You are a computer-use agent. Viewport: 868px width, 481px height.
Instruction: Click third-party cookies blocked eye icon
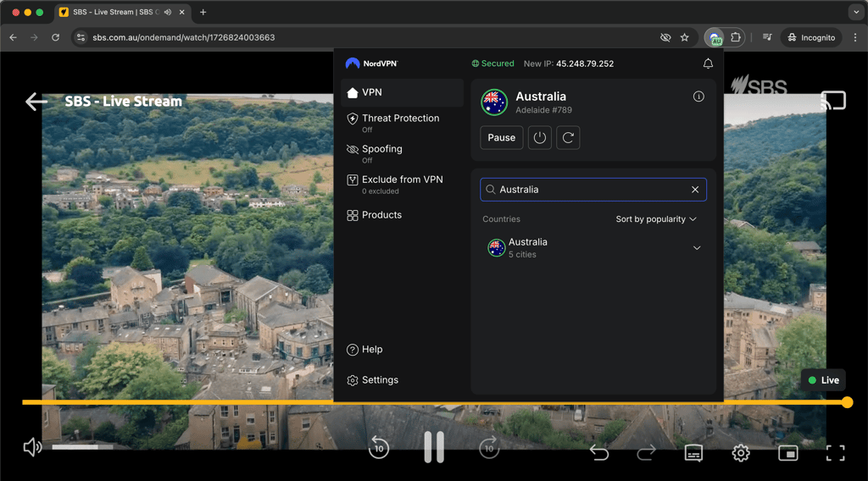pos(665,37)
